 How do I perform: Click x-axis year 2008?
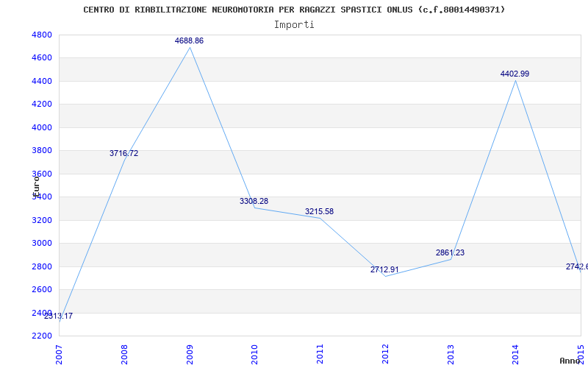pyautogui.click(x=124, y=354)
